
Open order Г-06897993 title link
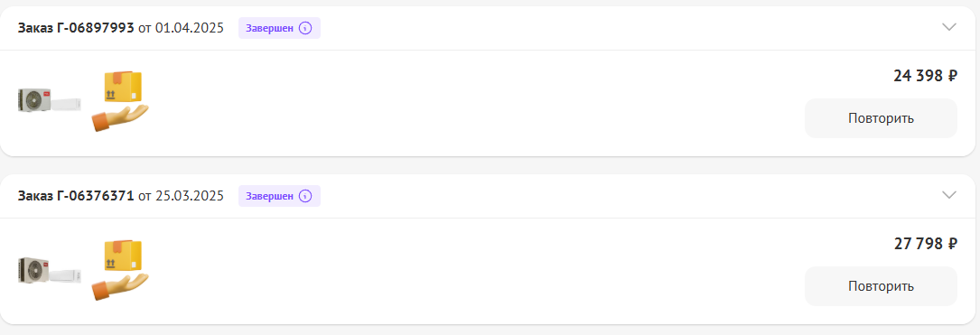tap(76, 28)
